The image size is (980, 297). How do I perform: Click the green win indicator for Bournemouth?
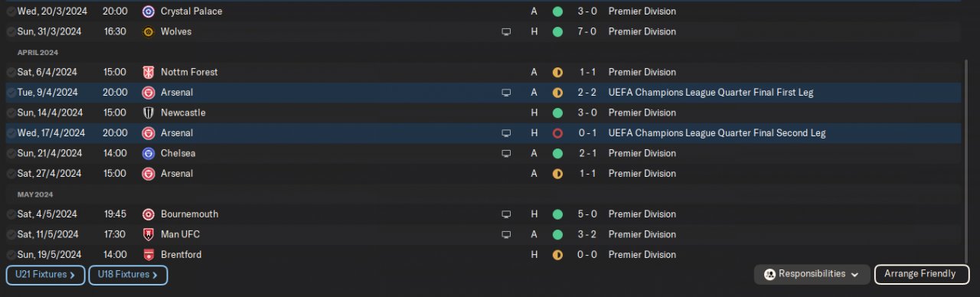coord(557,214)
